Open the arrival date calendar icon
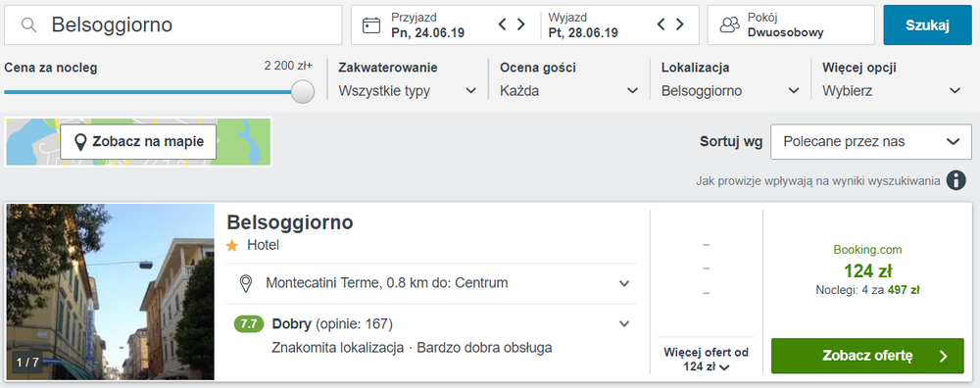This screenshot has height=388, width=980. click(x=371, y=25)
